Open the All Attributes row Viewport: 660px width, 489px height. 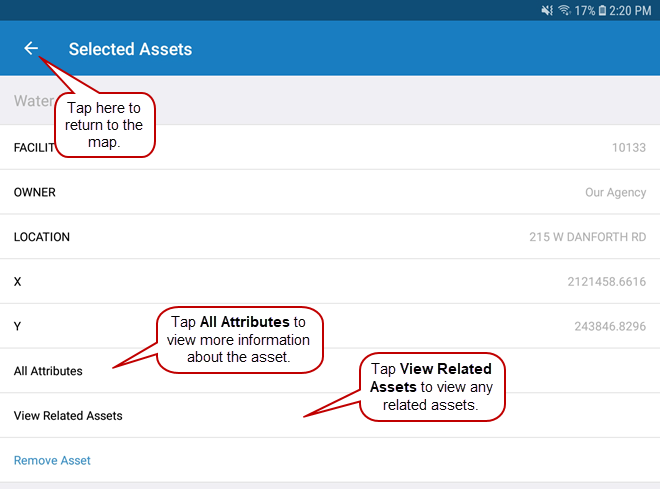(48, 371)
